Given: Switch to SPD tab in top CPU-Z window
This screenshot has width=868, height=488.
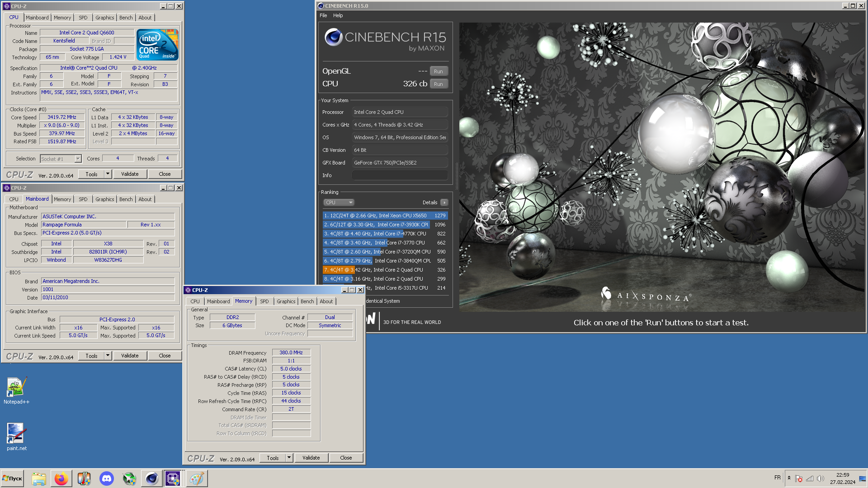Looking at the screenshot, I should pyautogui.click(x=83, y=18).
